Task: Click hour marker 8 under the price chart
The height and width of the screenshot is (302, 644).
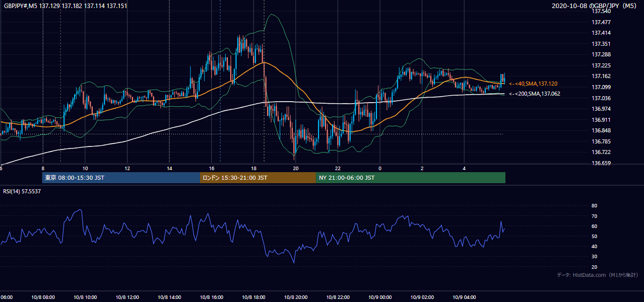Action: [43, 169]
